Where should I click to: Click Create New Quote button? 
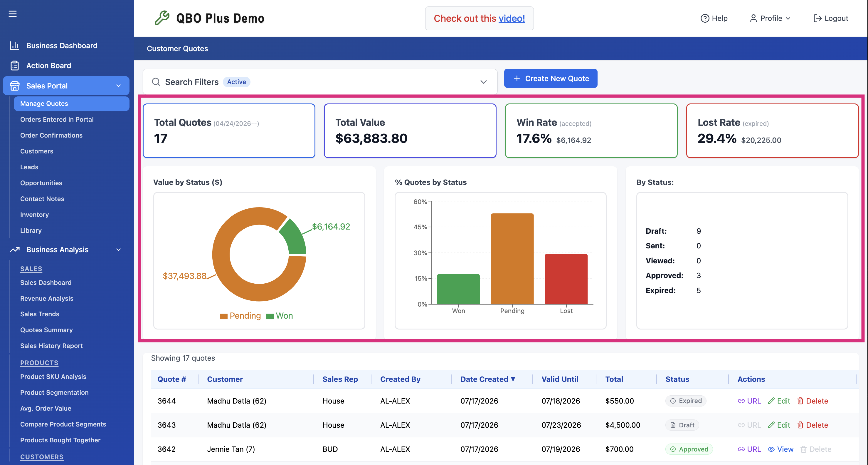coord(551,78)
